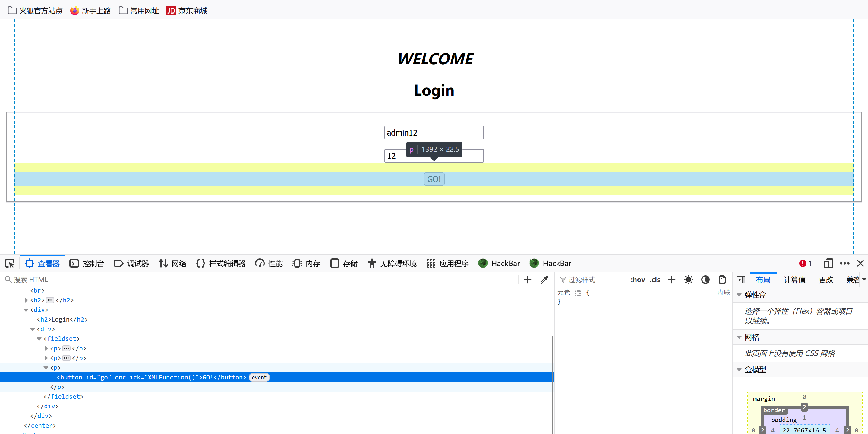Viewport: 868px width, 434px height.
Task: Collapse the fieldset node in tree
Action: pyautogui.click(x=39, y=339)
